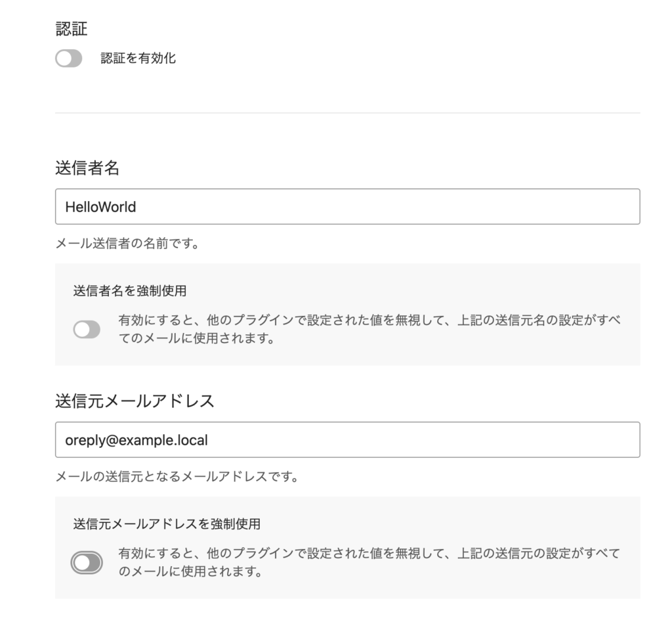Click the 認証 section heading

[x=72, y=29]
